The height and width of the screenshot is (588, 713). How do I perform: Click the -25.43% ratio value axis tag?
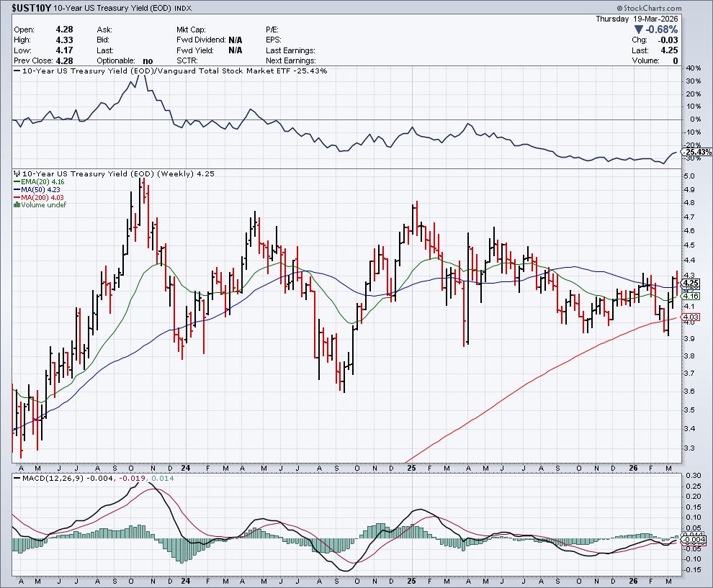697,153
